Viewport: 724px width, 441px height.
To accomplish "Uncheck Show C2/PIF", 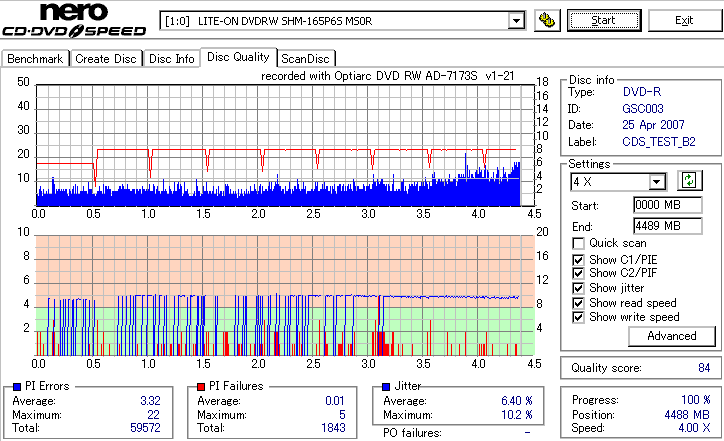I will tap(578, 273).
